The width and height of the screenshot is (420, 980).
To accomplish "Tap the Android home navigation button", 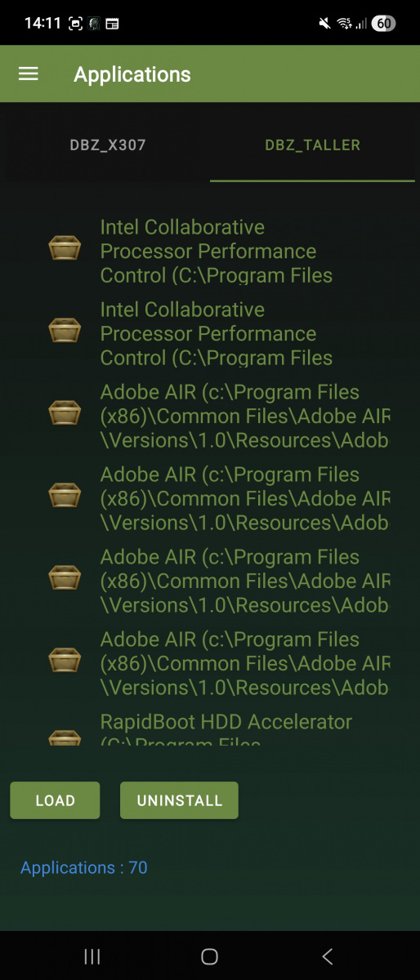I will tap(210, 956).
